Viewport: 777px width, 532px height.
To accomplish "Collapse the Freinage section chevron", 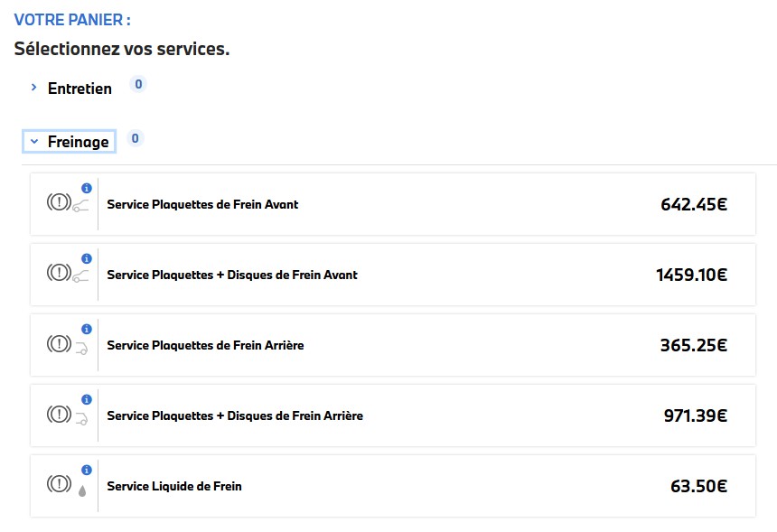I will (x=33, y=142).
